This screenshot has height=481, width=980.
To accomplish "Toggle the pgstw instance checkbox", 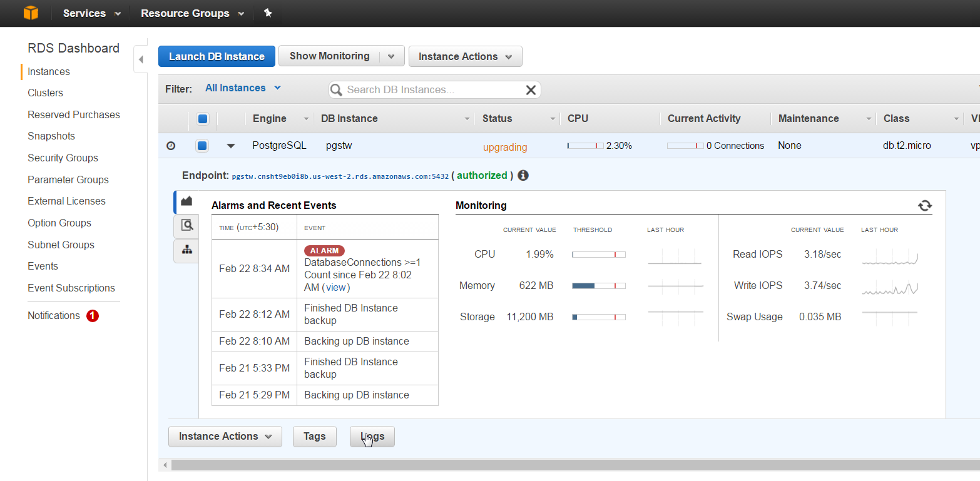I will pyautogui.click(x=202, y=146).
